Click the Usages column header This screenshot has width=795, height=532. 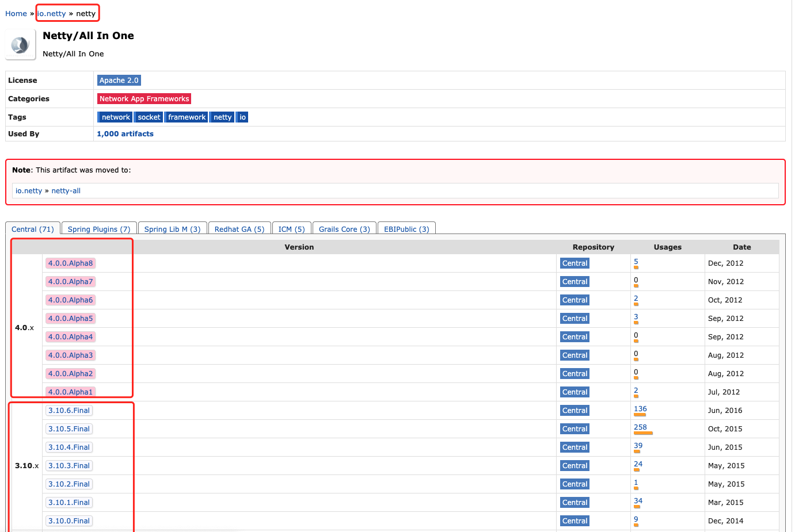[668, 247]
